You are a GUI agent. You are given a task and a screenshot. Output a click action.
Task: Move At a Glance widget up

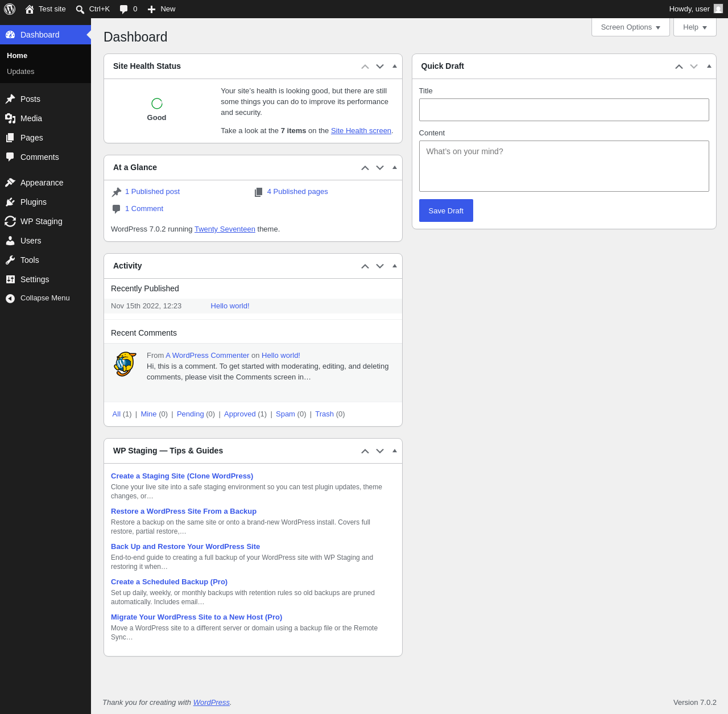tap(365, 168)
